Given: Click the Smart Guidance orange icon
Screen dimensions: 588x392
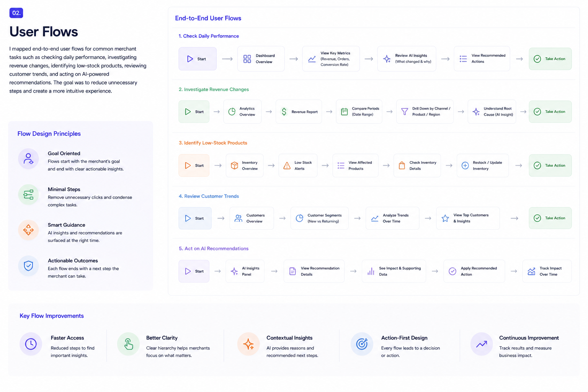Looking at the screenshot, I should pyautogui.click(x=28, y=230).
